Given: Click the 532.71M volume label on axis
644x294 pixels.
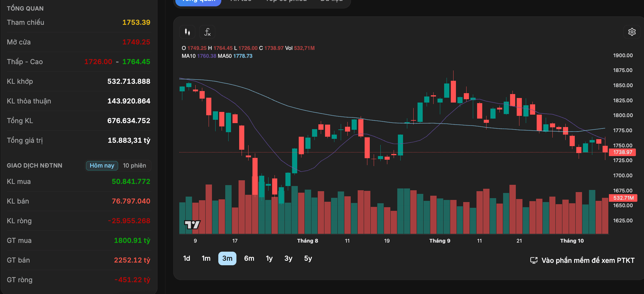Looking at the screenshot, I should coord(623,198).
